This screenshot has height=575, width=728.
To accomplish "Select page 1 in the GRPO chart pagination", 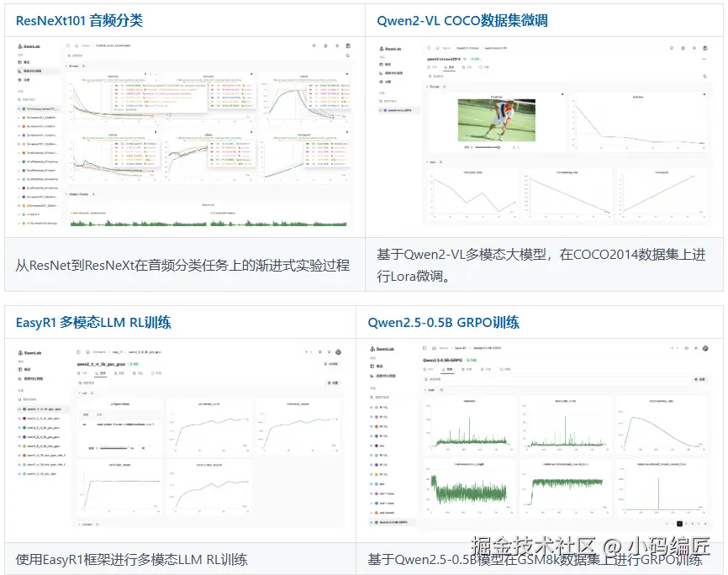I will 680,524.
